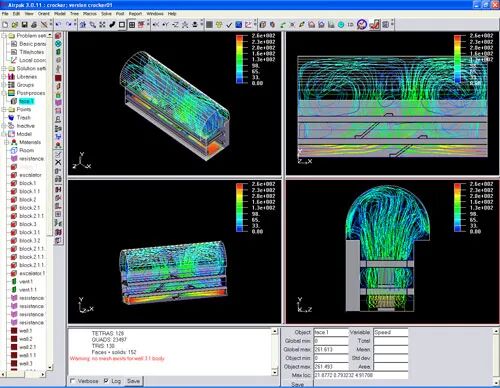Viewport: 500px width, 388px height.
Task: Click the New project toolbar icon
Action: 5,25
